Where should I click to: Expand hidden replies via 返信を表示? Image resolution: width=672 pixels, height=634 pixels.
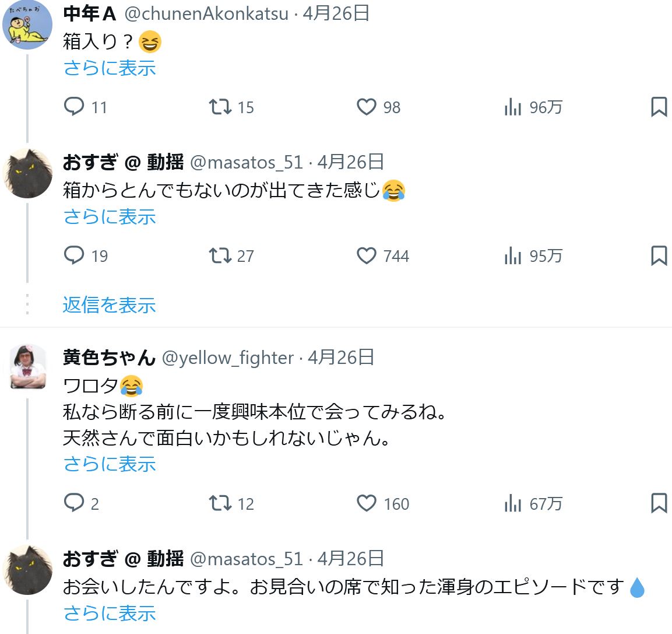(x=109, y=304)
